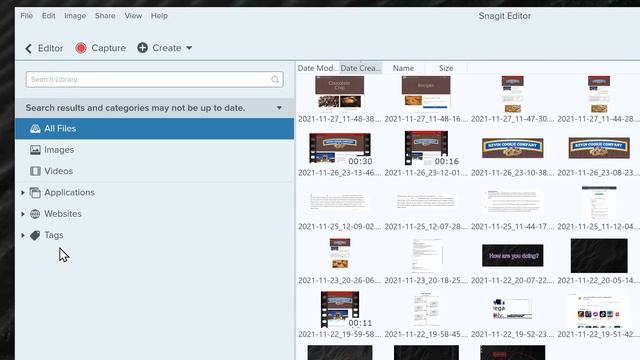
Task: Open the View menu
Action: pyautogui.click(x=133, y=16)
